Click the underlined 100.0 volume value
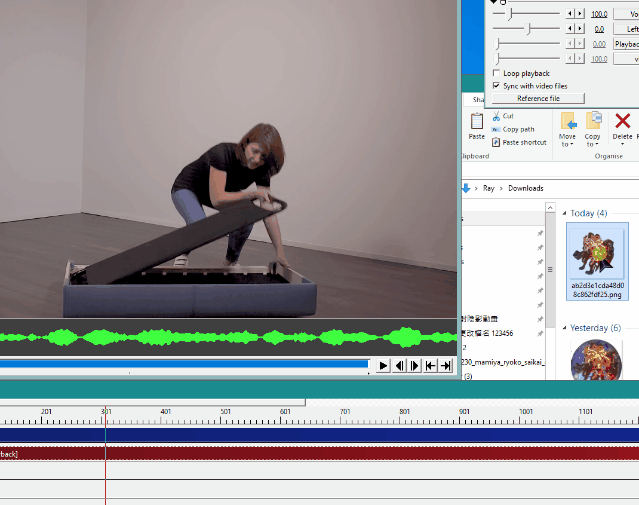 [x=599, y=14]
